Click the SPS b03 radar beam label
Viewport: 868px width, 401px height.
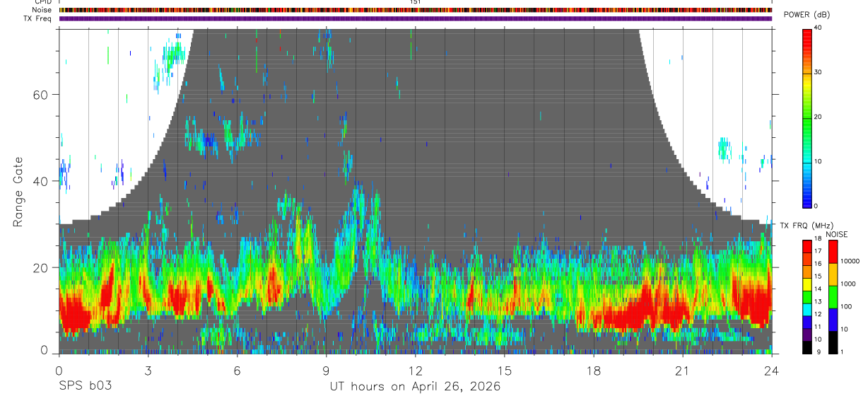(85, 387)
